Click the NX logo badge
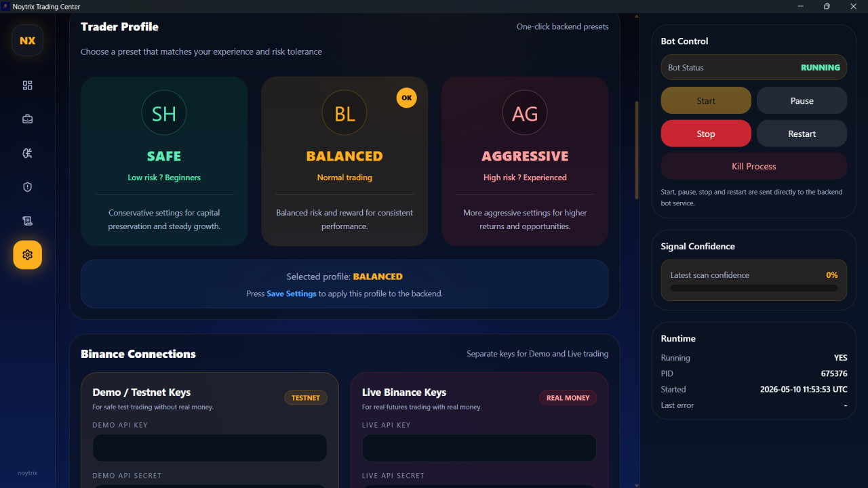The width and height of the screenshot is (868, 488). (x=27, y=41)
